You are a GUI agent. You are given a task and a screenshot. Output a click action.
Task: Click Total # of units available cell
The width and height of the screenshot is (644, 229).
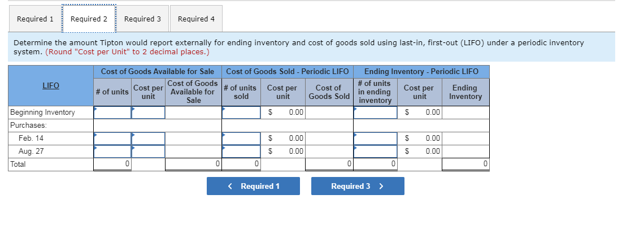(112, 164)
